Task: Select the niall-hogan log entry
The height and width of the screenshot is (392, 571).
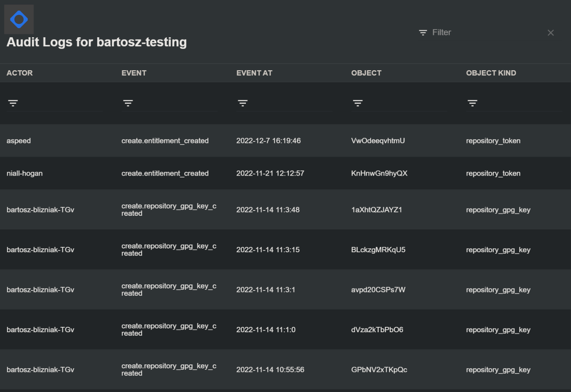Action: 25,173
